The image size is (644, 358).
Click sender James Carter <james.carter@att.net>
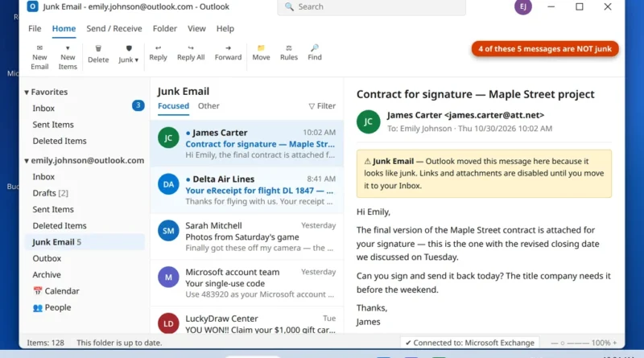(x=465, y=115)
